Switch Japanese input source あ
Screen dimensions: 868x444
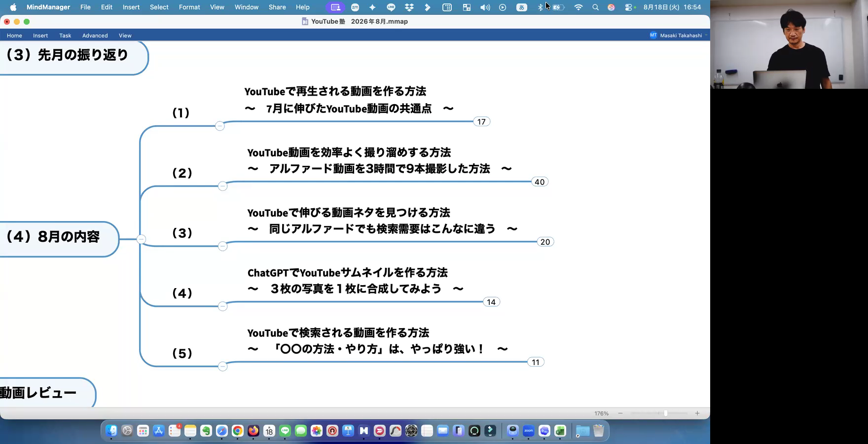521,7
